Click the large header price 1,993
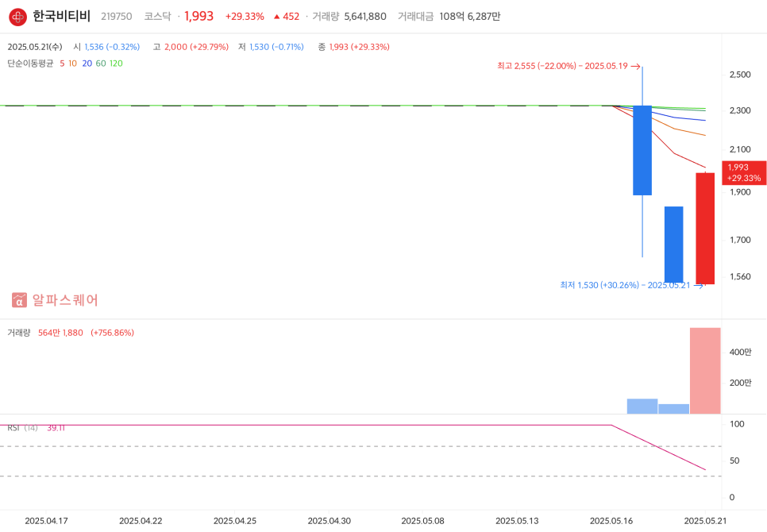Screen dimensions: 767x532 (199, 16)
